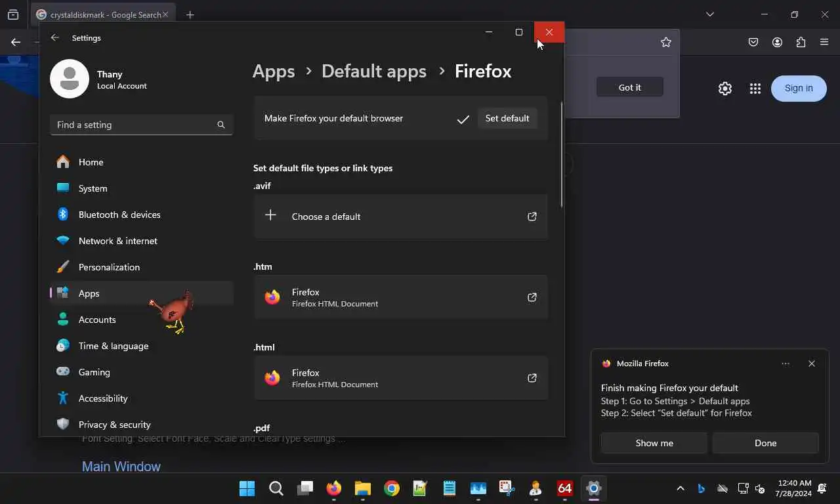
Task: Open Accessibility settings
Action: [x=141, y=398]
